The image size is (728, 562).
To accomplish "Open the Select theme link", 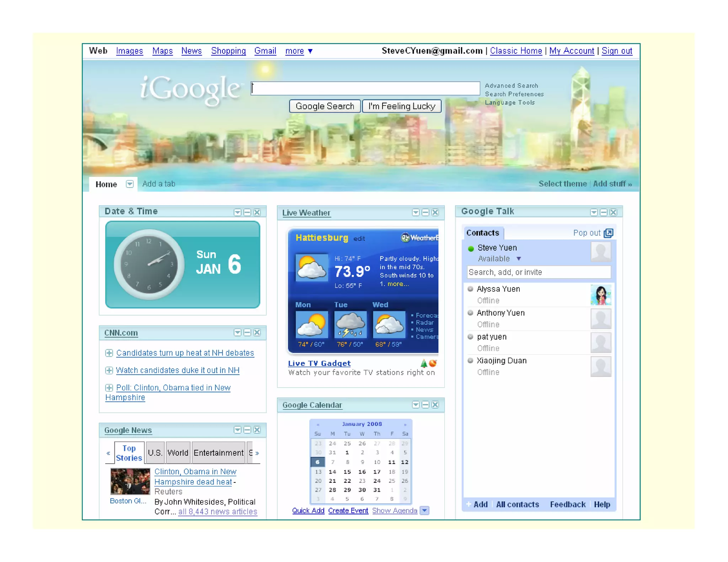I will (562, 184).
